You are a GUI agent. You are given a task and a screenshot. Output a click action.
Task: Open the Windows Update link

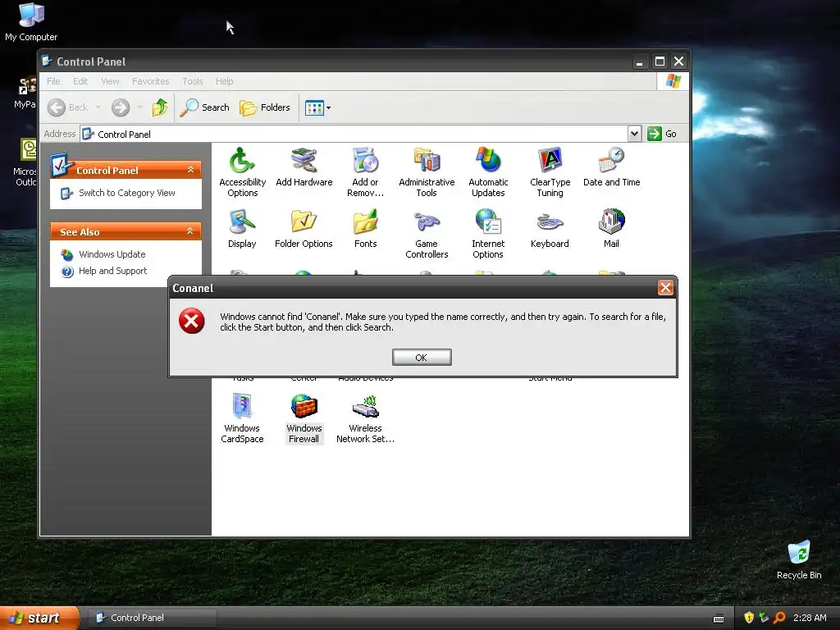click(112, 254)
